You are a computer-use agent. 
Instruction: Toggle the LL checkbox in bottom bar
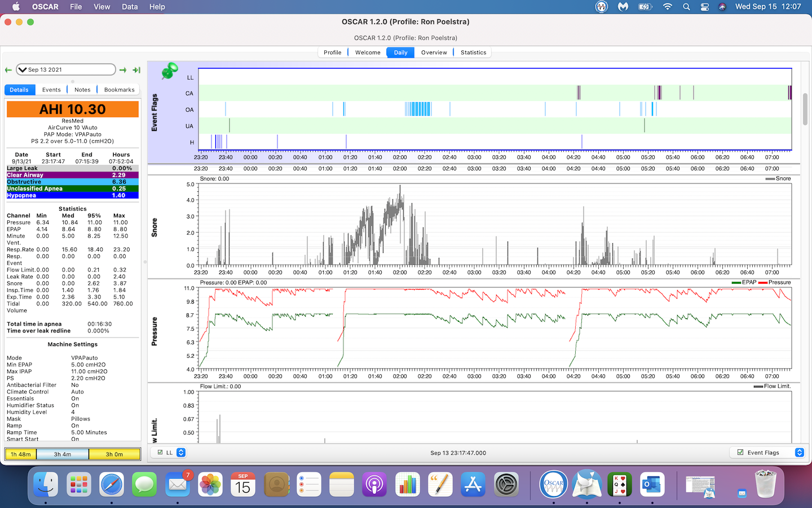160,453
